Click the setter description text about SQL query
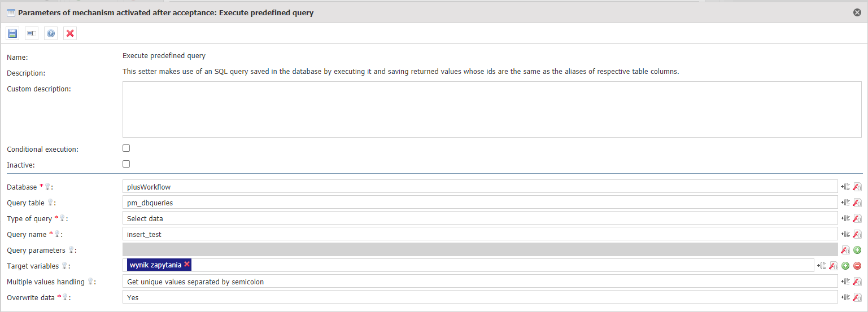Viewport: 868px width, 312px height. click(400, 72)
